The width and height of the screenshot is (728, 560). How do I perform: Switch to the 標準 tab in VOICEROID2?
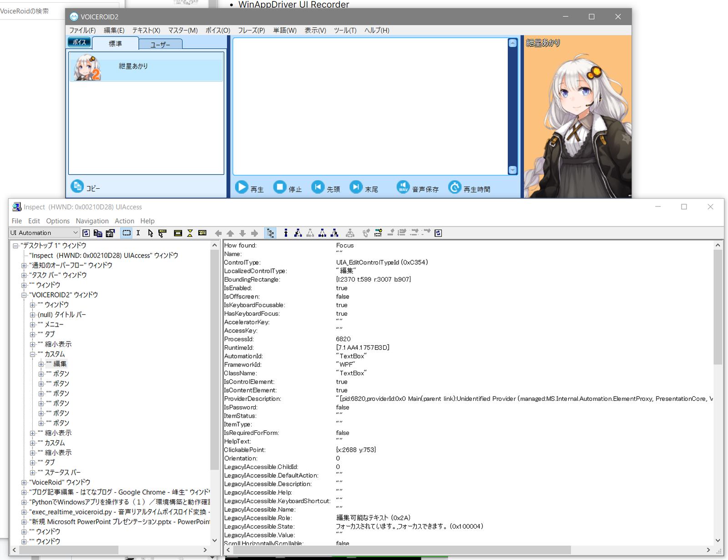[x=116, y=44]
